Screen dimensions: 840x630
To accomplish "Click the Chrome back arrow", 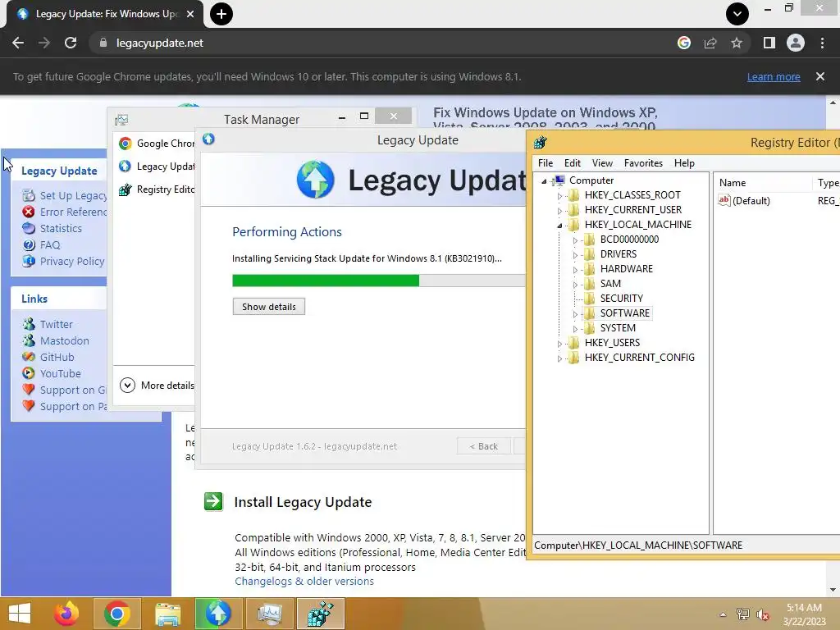I will click(18, 43).
